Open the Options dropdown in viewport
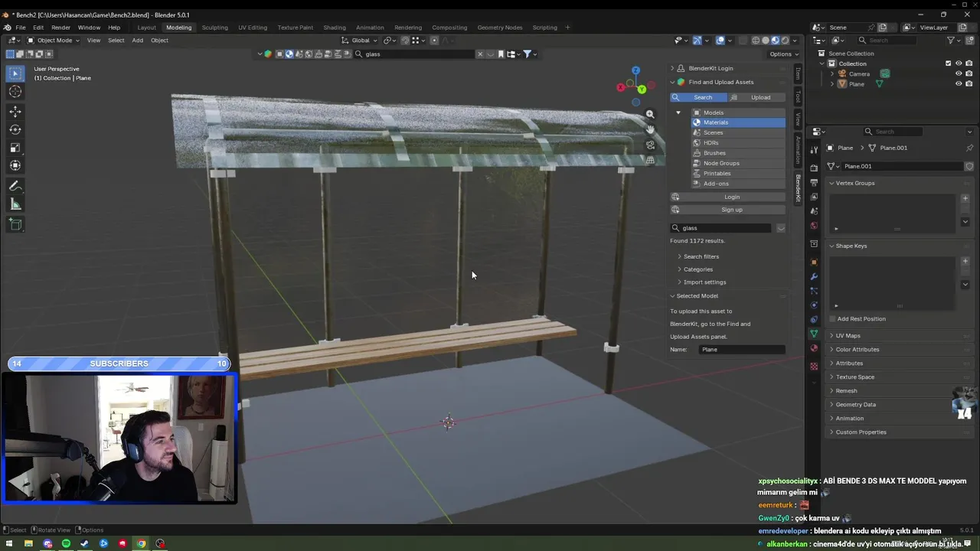Image resolution: width=980 pixels, height=551 pixels. pos(784,54)
